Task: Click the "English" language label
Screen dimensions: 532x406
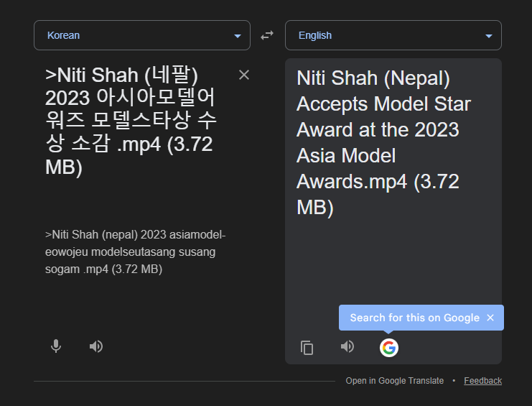Action: point(315,35)
